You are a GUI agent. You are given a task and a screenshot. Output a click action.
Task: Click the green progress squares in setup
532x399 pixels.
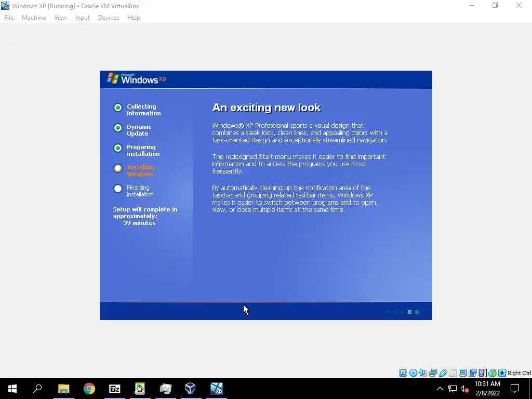point(403,312)
